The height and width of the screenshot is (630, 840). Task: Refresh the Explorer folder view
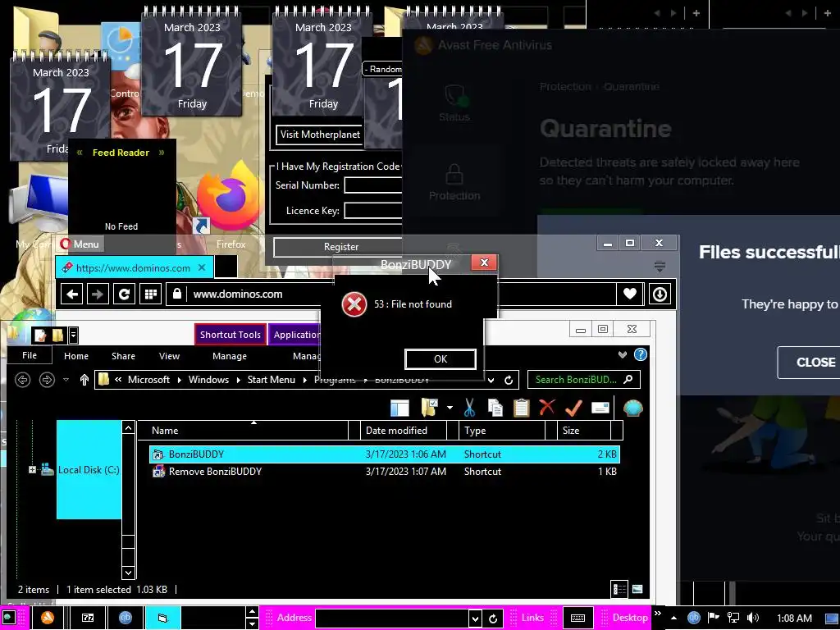pos(509,381)
